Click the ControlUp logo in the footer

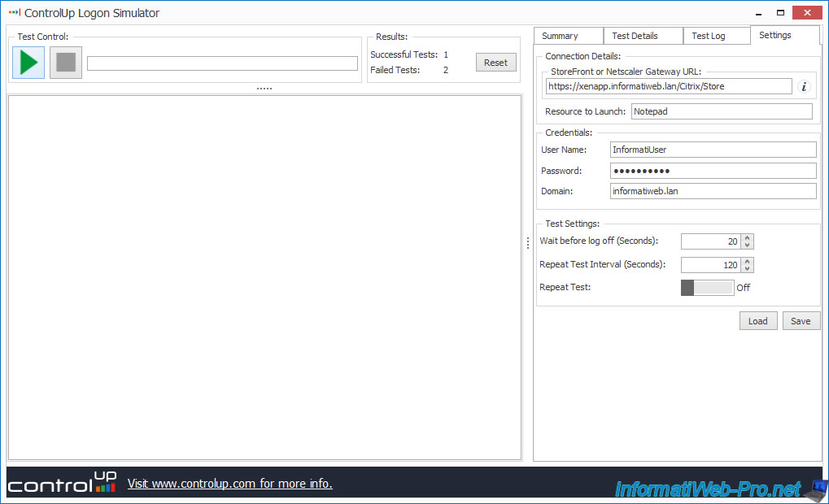(x=62, y=482)
